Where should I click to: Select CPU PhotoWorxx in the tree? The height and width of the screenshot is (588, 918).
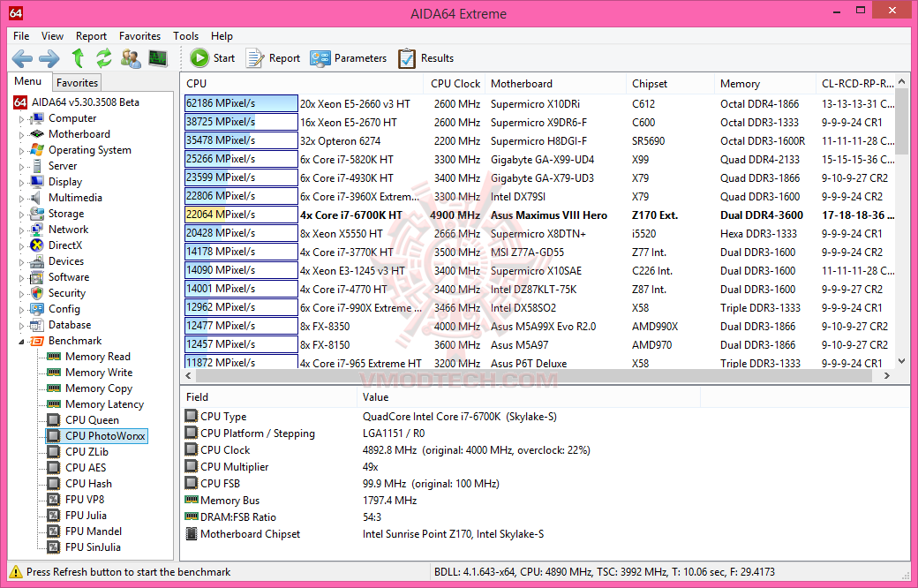(x=96, y=436)
